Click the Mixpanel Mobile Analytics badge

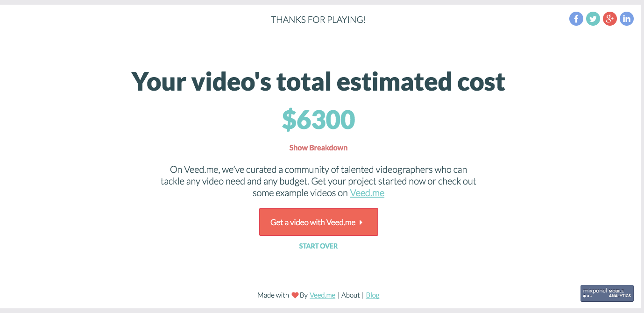pyautogui.click(x=607, y=293)
